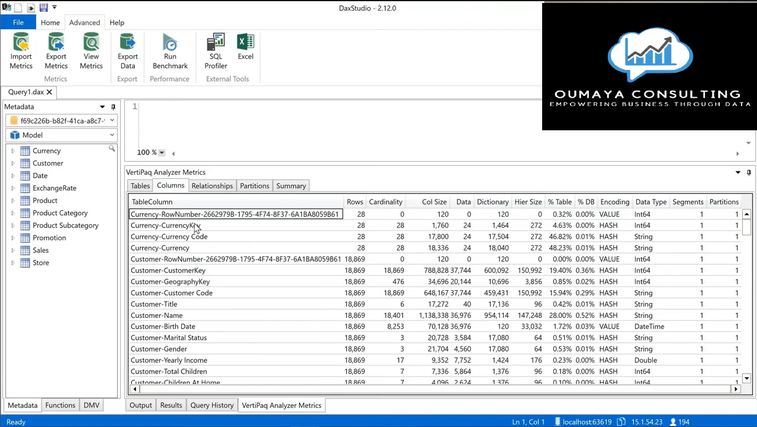Pin the Metadata panel
The image size is (757, 427).
coord(113,107)
